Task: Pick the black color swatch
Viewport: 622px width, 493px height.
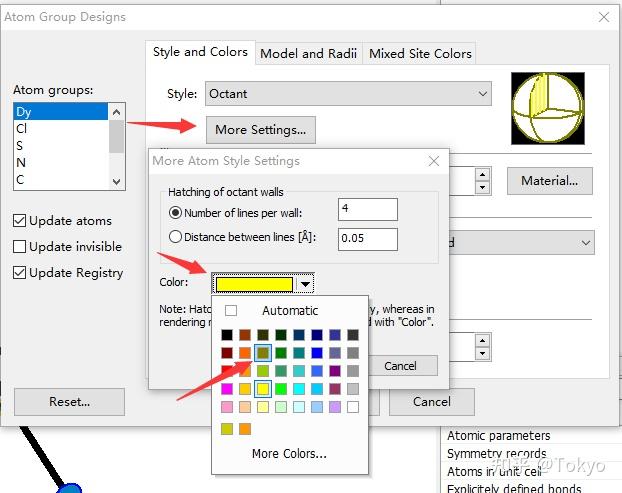Action: [229, 335]
